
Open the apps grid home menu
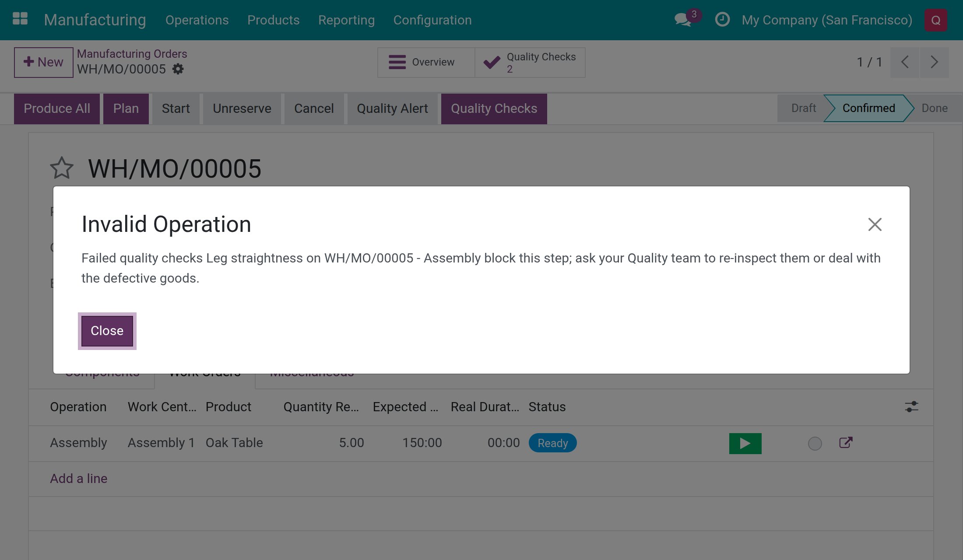(20, 19)
